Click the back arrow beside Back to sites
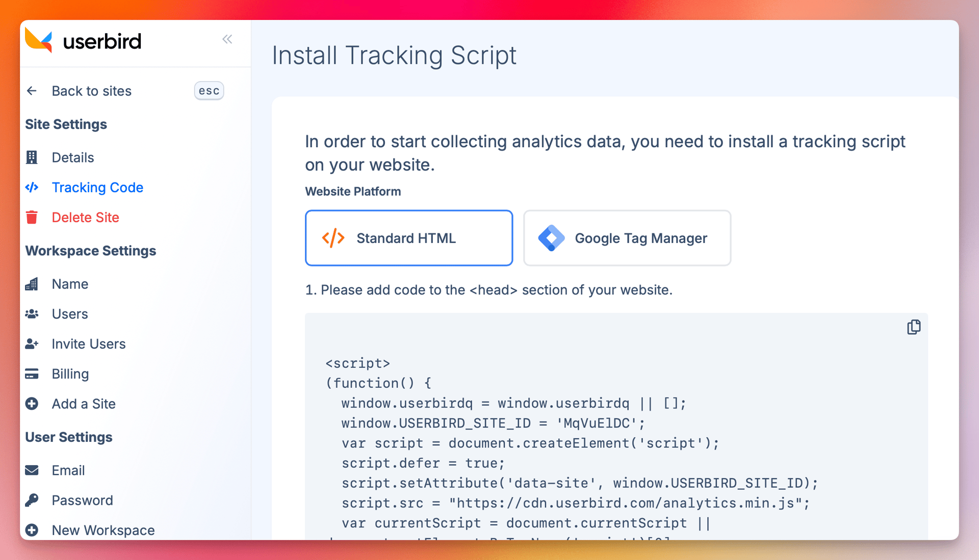 click(32, 91)
